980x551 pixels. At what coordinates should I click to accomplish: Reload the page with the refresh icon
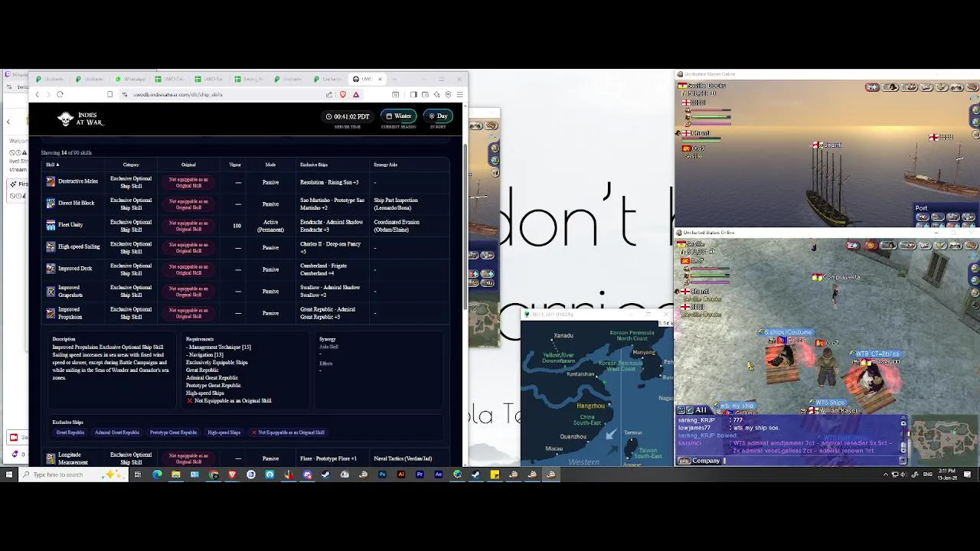coord(60,94)
